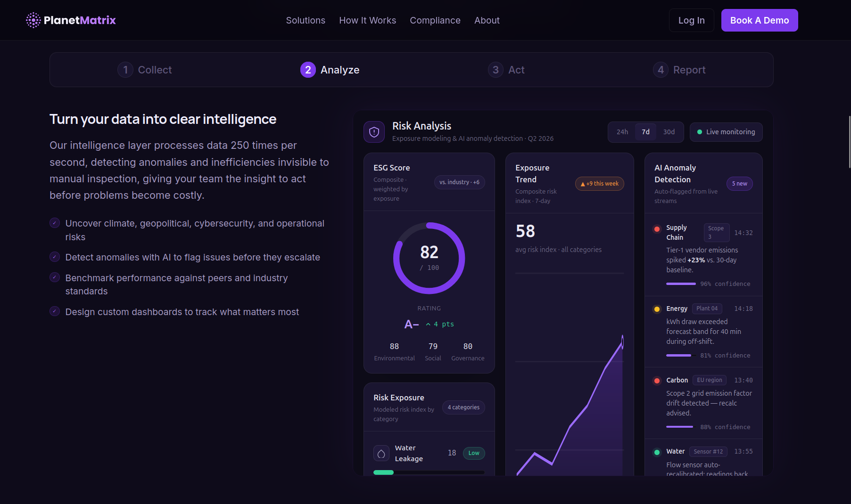Click the green up-arrow next to 4 pts

pos(428,324)
